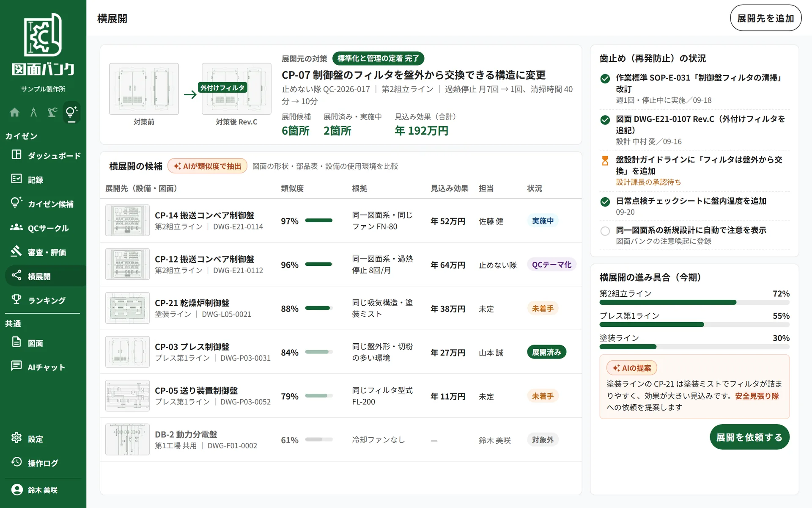Open 設定 gear icon
Screen dimensions: 812x508
tap(16, 438)
